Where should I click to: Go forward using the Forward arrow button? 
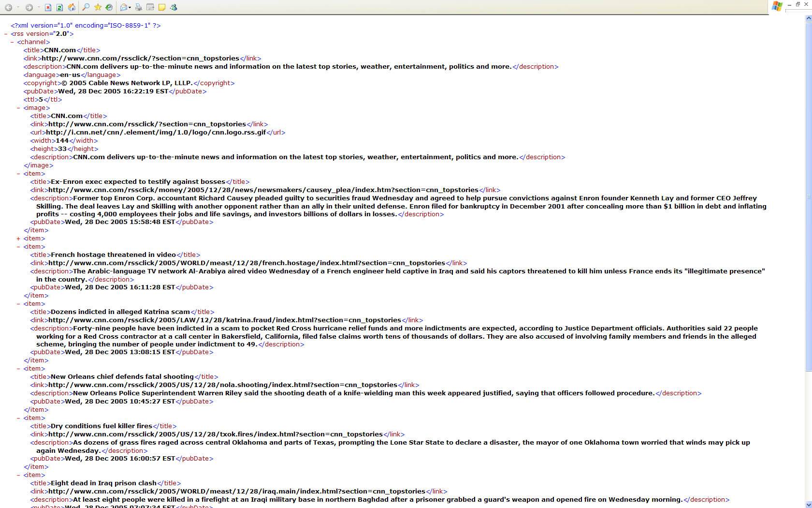tap(29, 7)
